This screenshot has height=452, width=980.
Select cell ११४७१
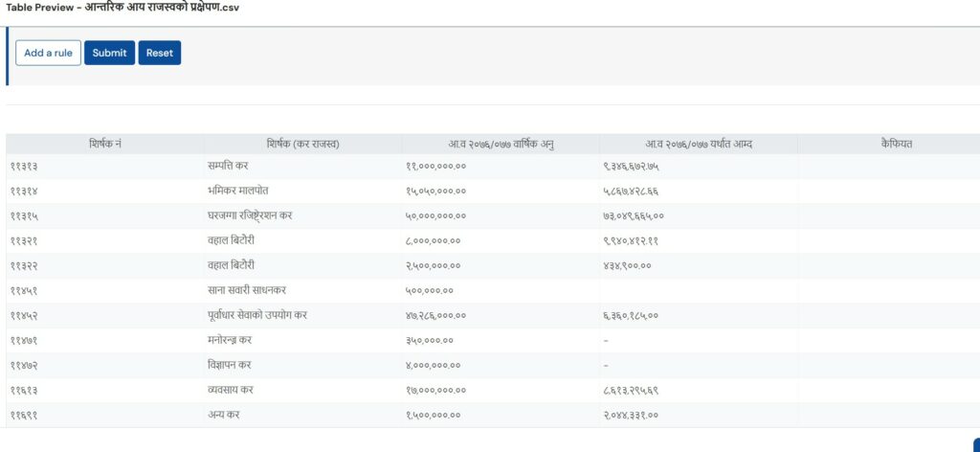pos(105,341)
